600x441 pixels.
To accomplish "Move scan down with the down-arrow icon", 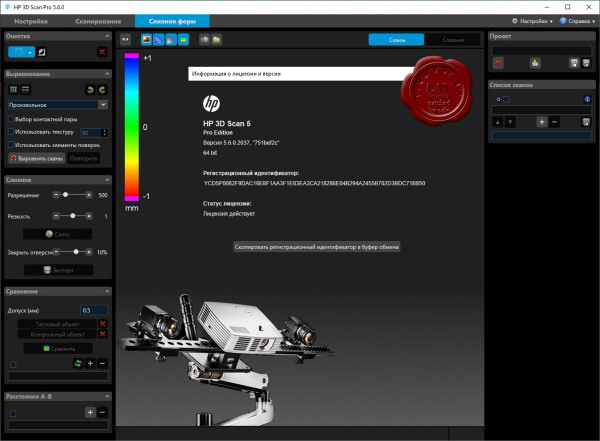I will click(510, 122).
